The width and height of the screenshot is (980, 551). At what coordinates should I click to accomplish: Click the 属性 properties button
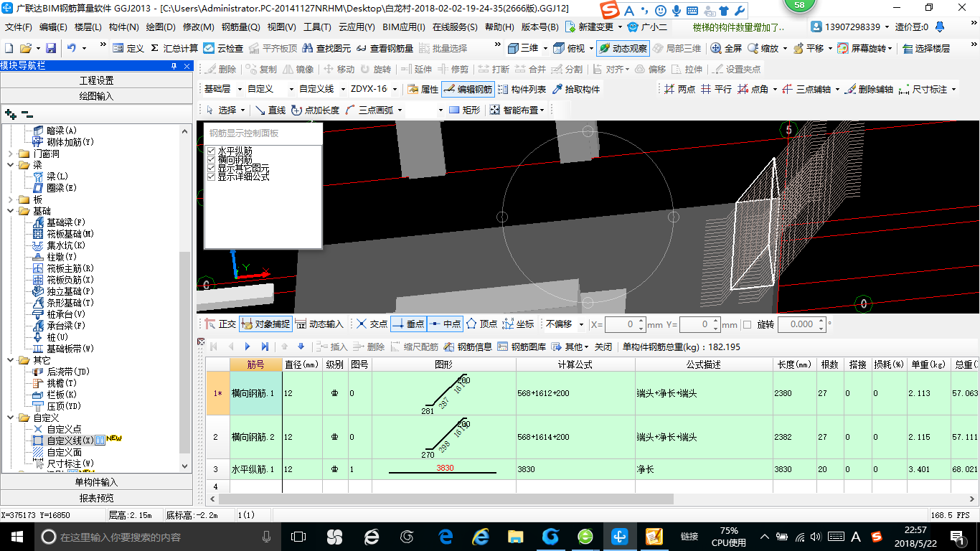(423, 89)
